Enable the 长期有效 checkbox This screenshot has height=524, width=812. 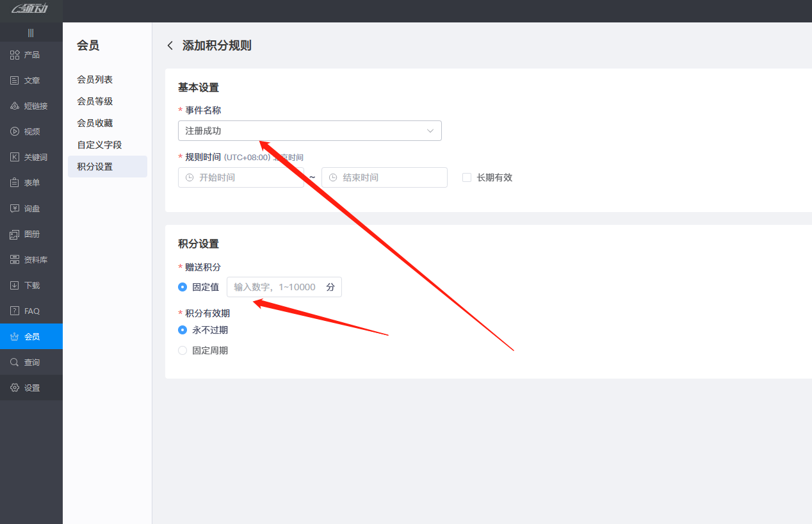click(466, 177)
